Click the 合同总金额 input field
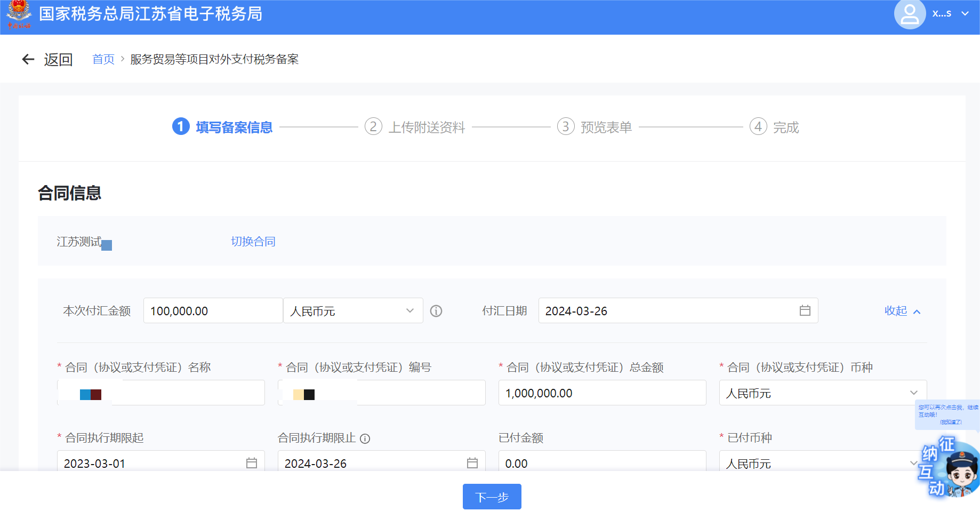Image resolution: width=980 pixels, height=511 pixels. (601, 393)
